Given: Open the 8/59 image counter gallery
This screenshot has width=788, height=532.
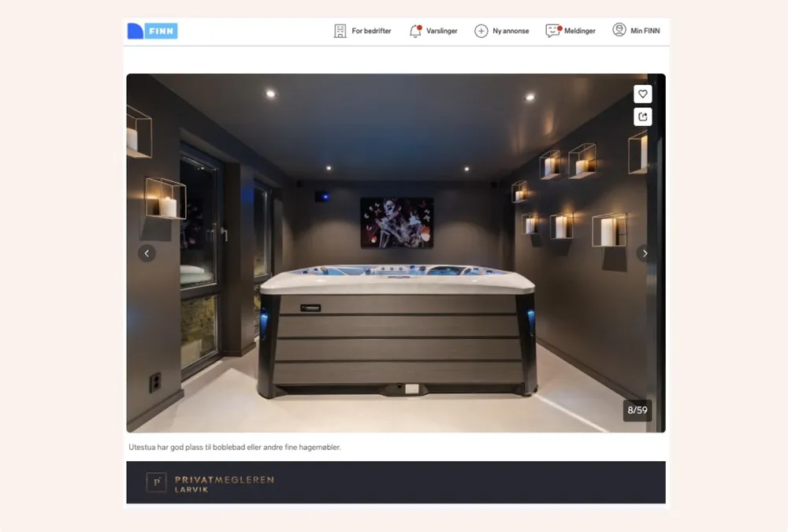Looking at the screenshot, I should 637,410.
